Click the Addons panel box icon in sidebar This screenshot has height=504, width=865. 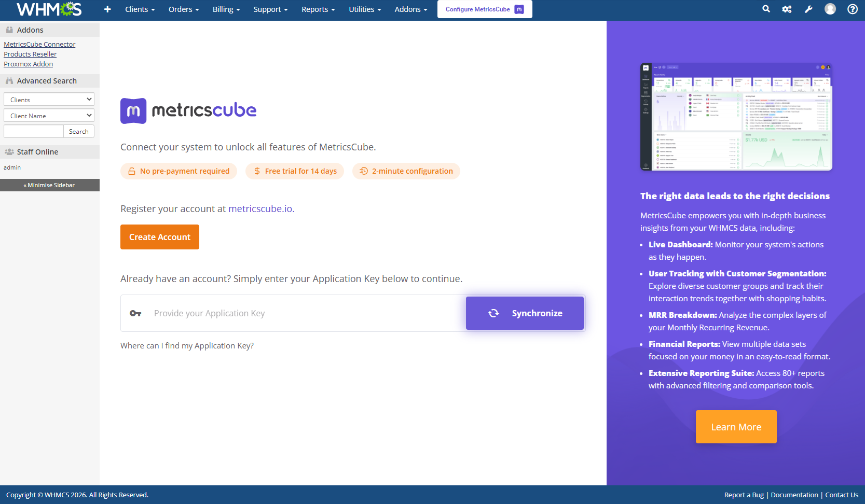[x=9, y=30]
